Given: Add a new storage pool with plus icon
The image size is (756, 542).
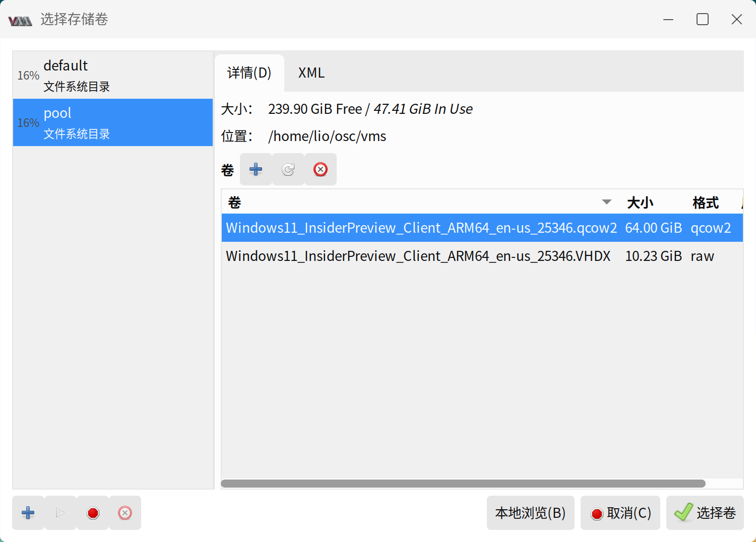Looking at the screenshot, I should coord(28,513).
